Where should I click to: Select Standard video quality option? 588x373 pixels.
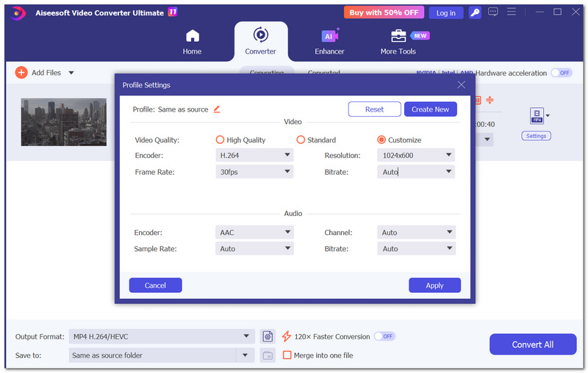click(301, 140)
